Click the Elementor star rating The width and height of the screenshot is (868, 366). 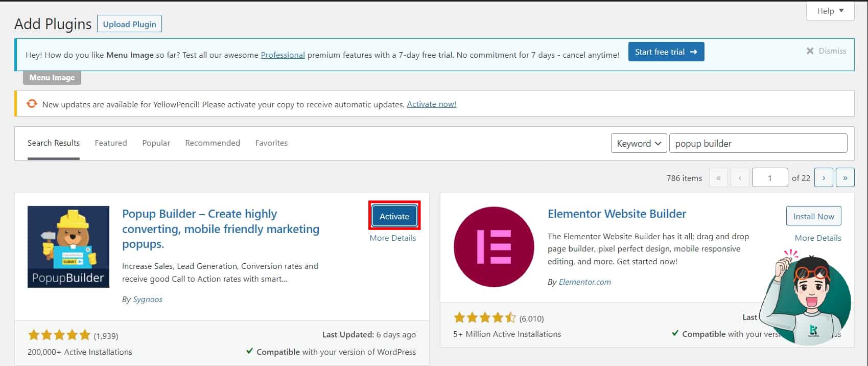tap(485, 317)
